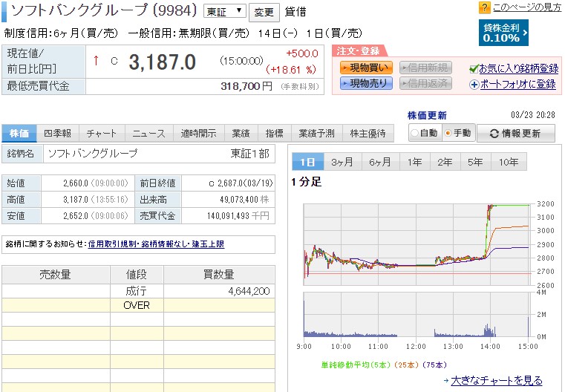The height and width of the screenshot is (392, 565).
Task: Click the 信用新規 margin new button
Action: click(x=425, y=68)
